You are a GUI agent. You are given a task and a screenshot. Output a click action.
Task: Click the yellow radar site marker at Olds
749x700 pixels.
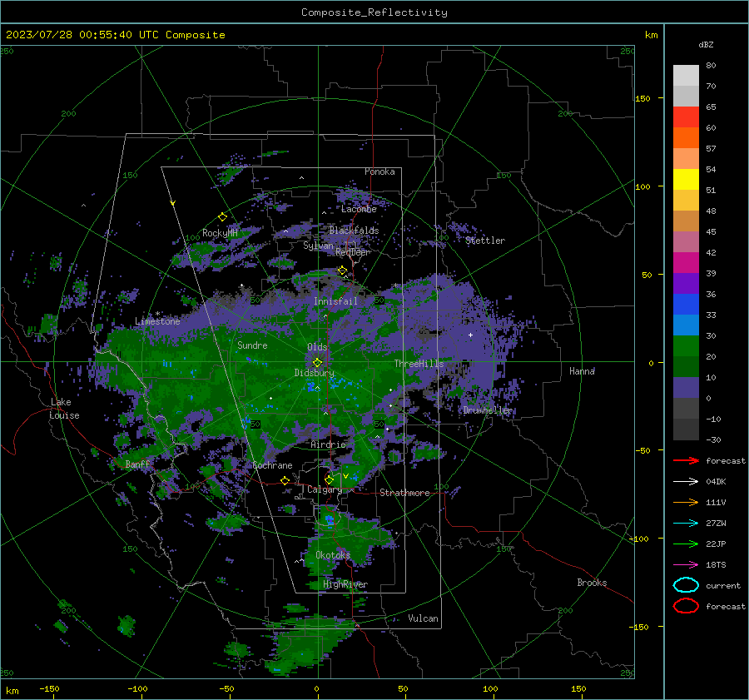[318, 363]
